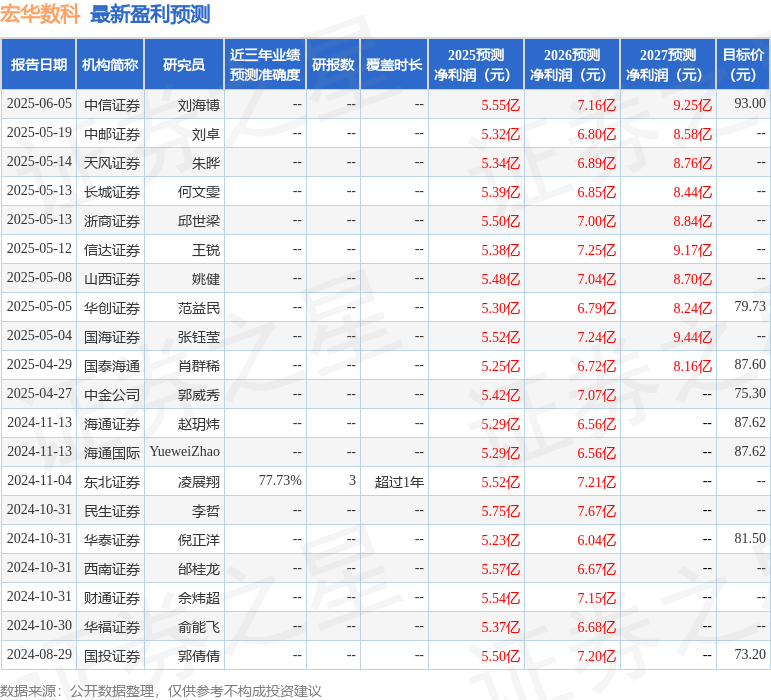Select the 2026预测净利润 column header
This screenshot has width=771, height=700.
tap(571, 65)
